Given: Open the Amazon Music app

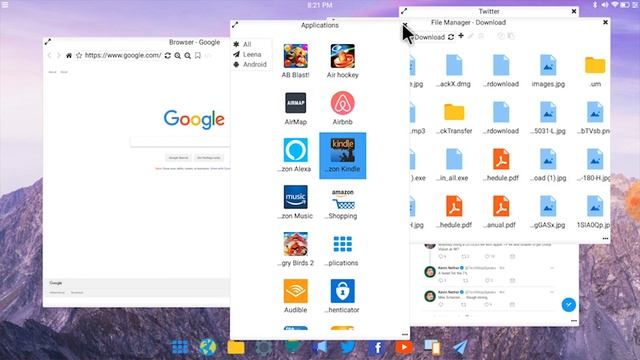Looking at the screenshot, I should tap(296, 202).
